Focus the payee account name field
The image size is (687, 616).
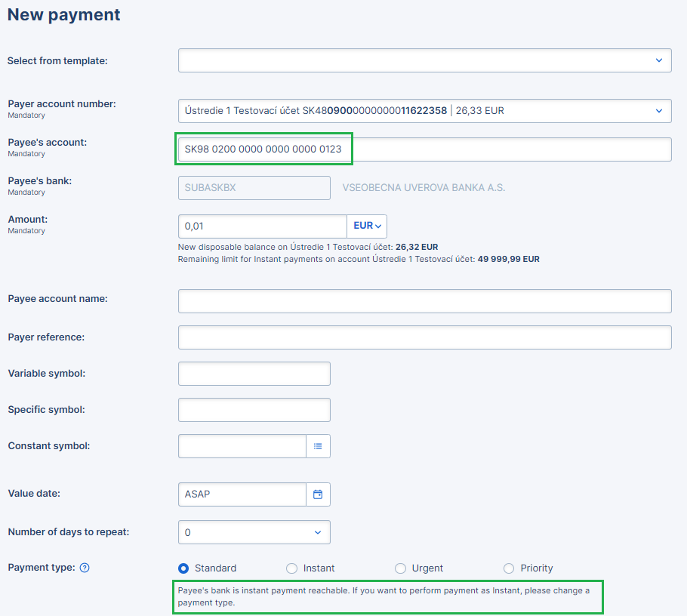point(424,300)
